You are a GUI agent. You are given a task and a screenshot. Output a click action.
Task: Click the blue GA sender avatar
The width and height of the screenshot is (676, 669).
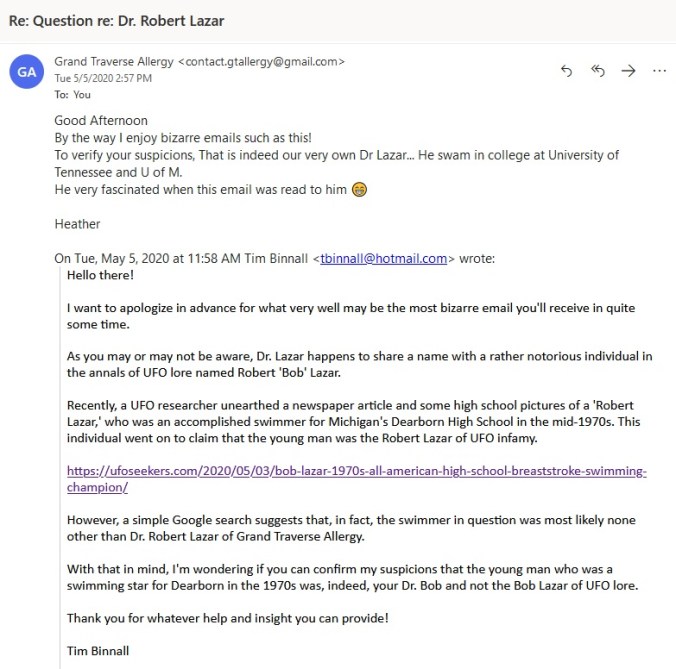click(26, 71)
